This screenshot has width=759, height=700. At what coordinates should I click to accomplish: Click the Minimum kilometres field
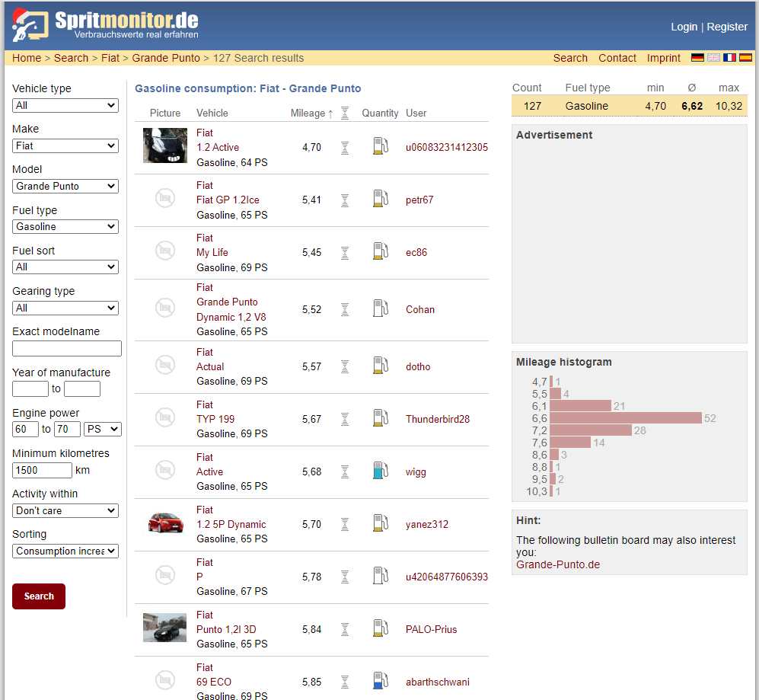[42, 471]
